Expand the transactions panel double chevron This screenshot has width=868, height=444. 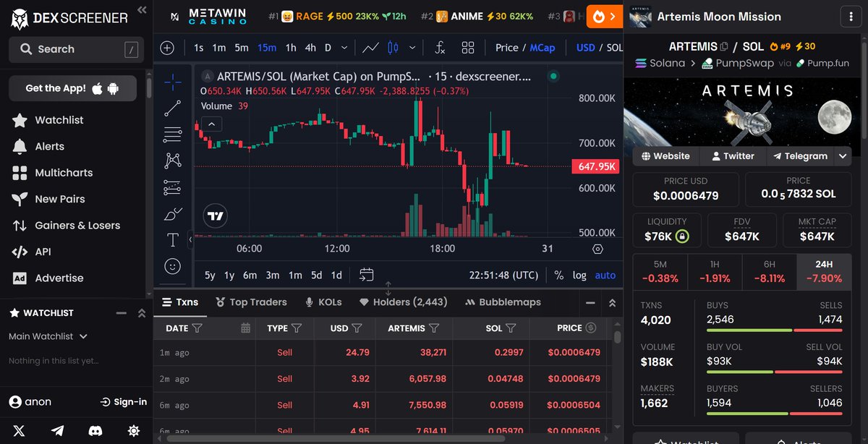click(x=612, y=302)
